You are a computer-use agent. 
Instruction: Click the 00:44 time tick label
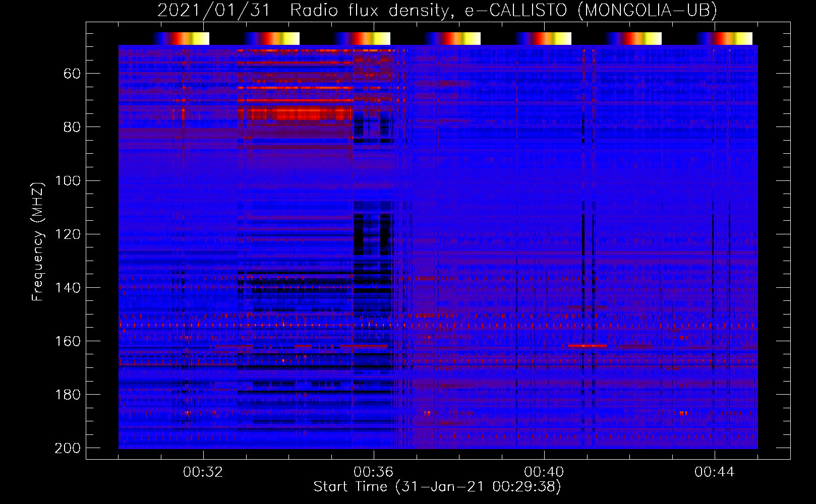pos(715,472)
